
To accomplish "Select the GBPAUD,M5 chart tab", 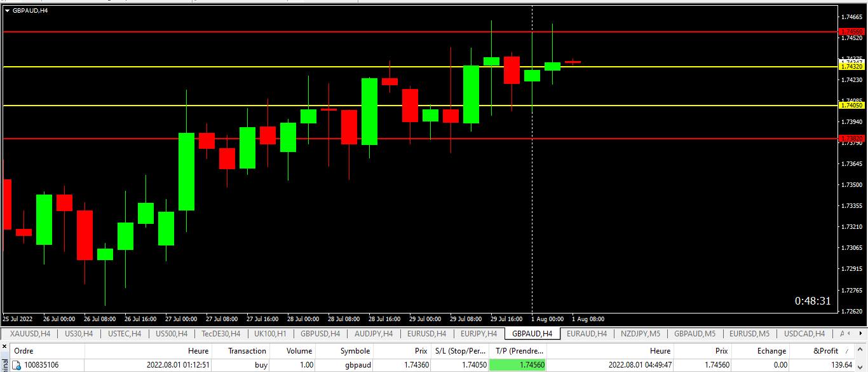I will click(695, 333).
